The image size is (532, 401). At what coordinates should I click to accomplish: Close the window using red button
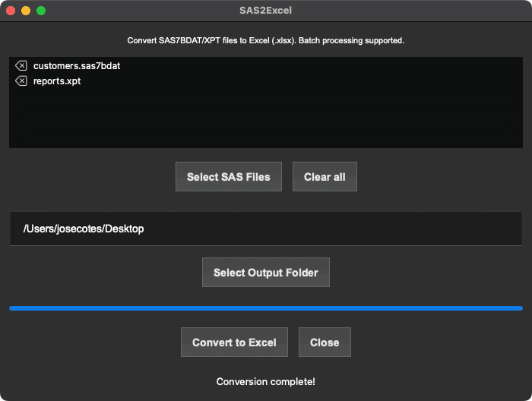click(x=11, y=11)
